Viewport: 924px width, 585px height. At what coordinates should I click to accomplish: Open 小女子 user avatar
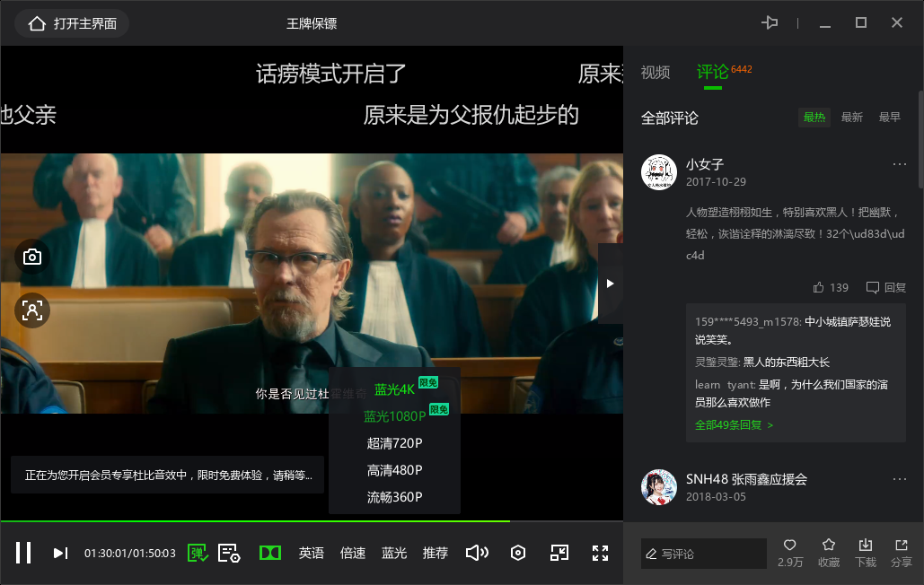click(658, 172)
